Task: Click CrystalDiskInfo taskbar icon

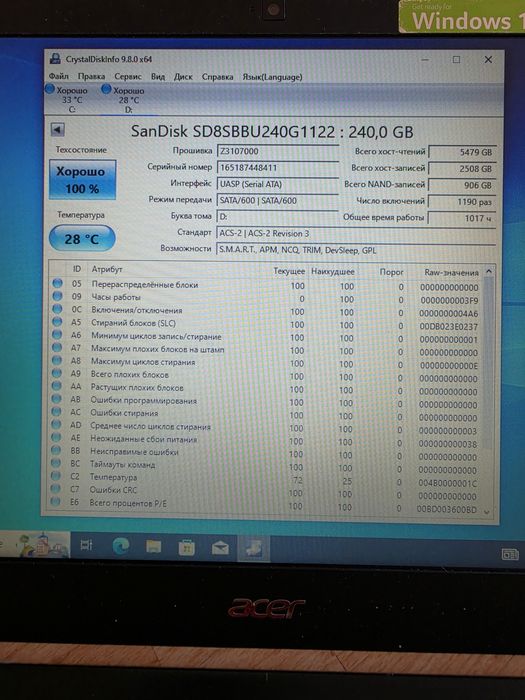Action: tap(254, 548)
